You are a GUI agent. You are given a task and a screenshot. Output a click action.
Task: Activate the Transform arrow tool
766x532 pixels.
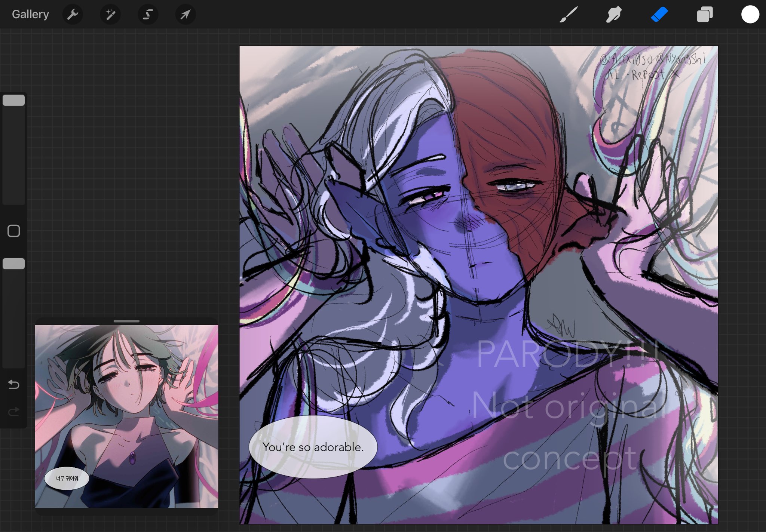(186, 15)
